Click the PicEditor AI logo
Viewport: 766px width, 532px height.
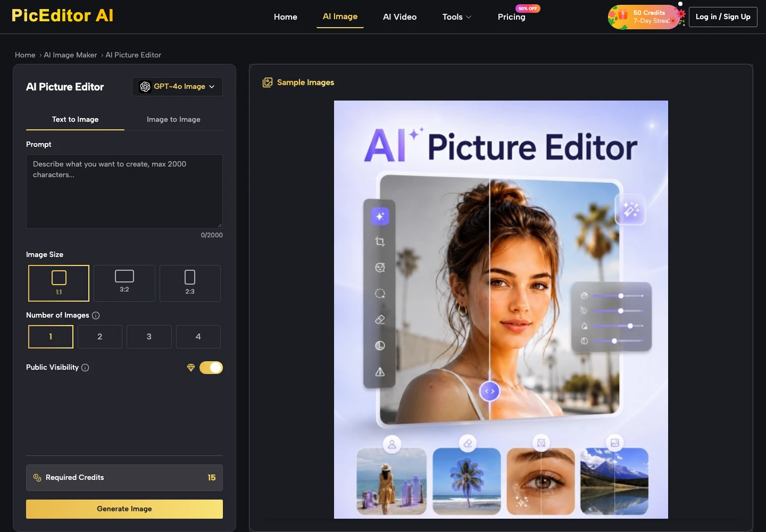coord(62,16)
